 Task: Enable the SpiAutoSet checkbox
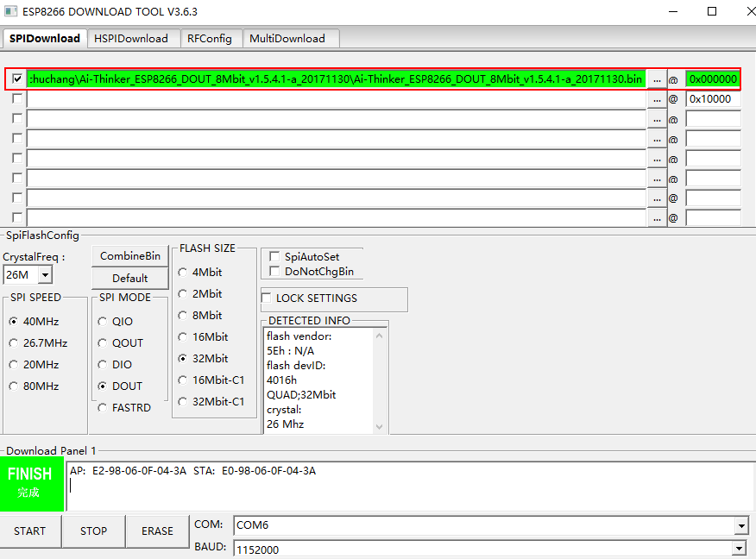pos(274,256)
